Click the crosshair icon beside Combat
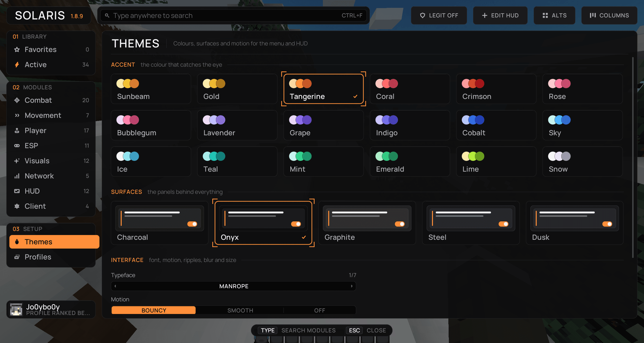 coord(17,100)
